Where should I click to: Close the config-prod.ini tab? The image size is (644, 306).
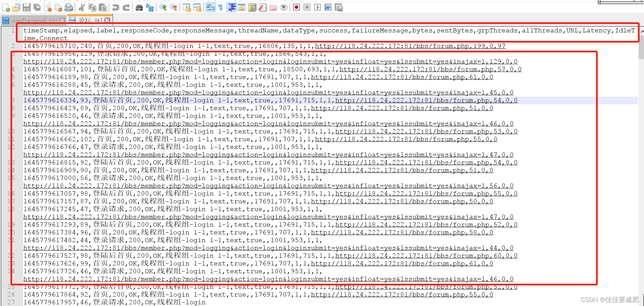click(x=62, y=21)
